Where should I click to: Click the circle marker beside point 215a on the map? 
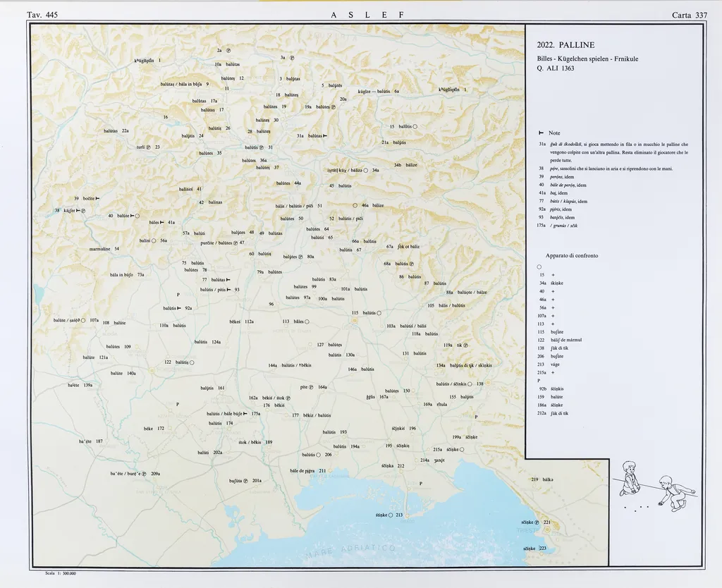tap(462, 449)
